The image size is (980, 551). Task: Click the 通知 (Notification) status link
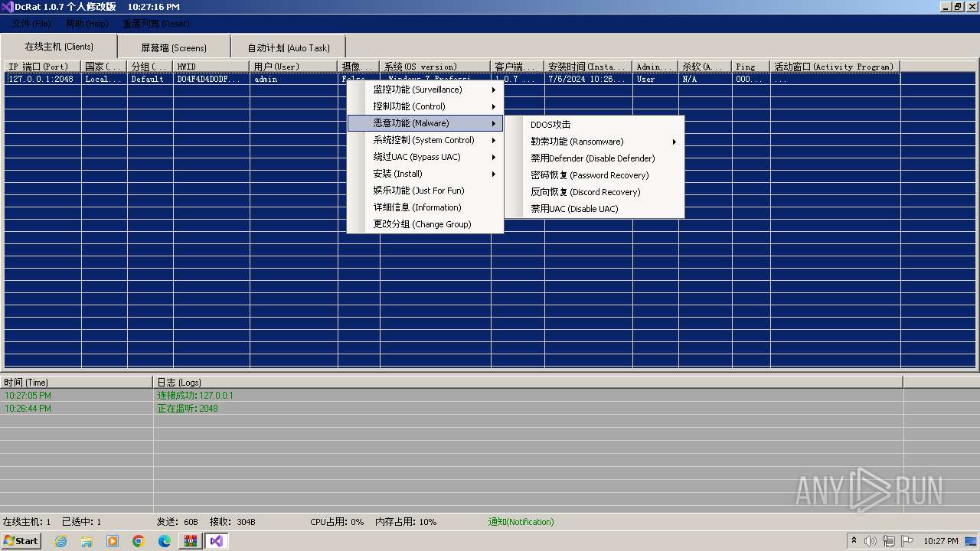(x=521, y=522)
